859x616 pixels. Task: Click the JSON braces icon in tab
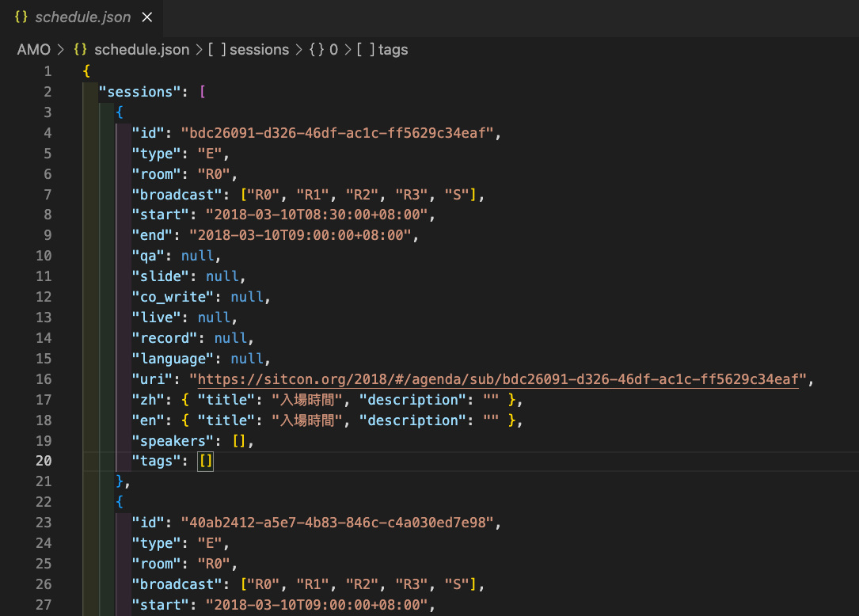click(21, 17)
